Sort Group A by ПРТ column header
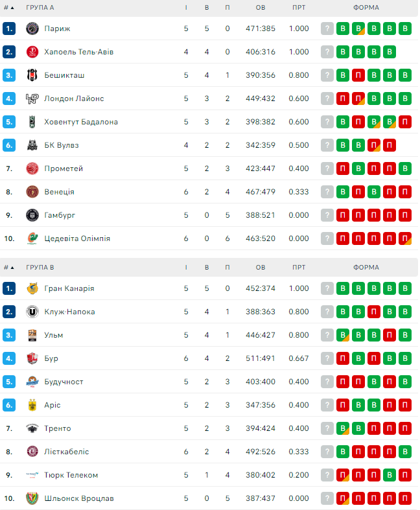 tap(299, 8)
